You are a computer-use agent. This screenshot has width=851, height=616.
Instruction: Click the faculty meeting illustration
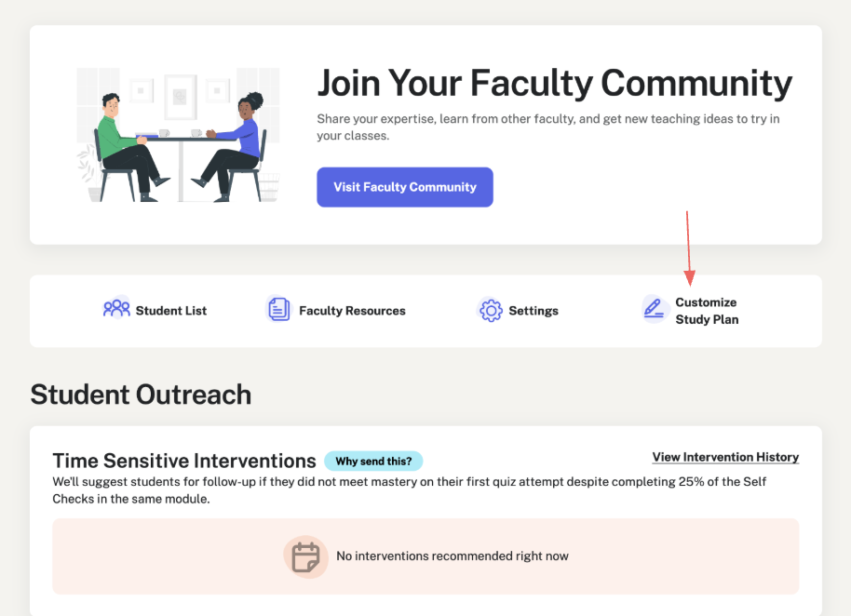point(177,133)
